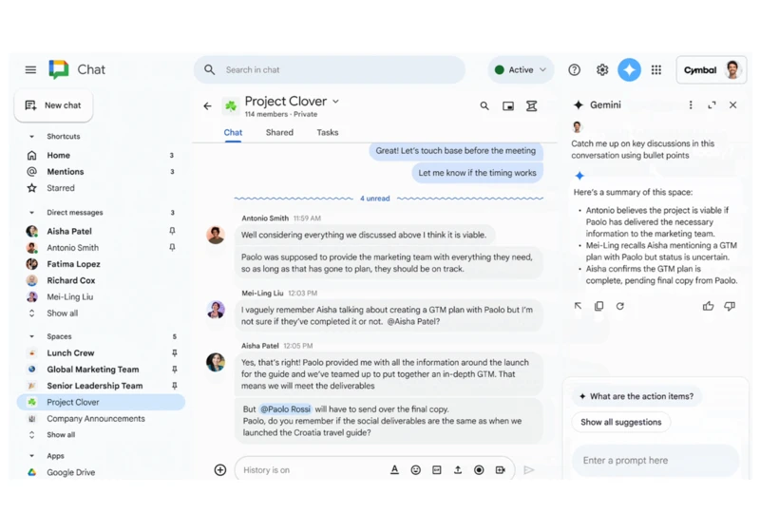The width and height of the screenshot is (760, 532).
Task: Toggle the blue Gemini spark button
Action: (x=629, y=69)
